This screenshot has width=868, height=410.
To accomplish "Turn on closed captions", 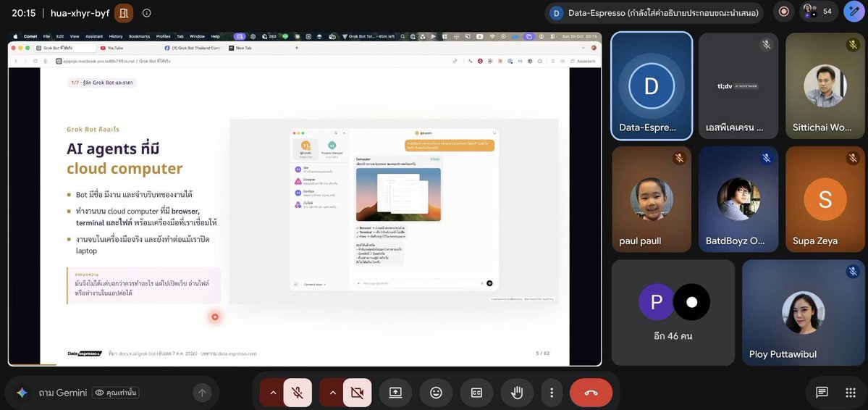I will (x=476, y=393).
